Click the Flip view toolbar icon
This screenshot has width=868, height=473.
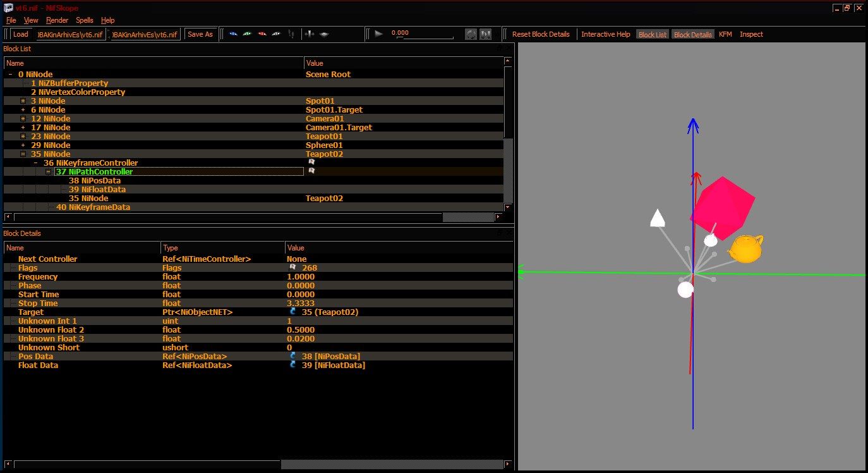[x=310, y=34]
